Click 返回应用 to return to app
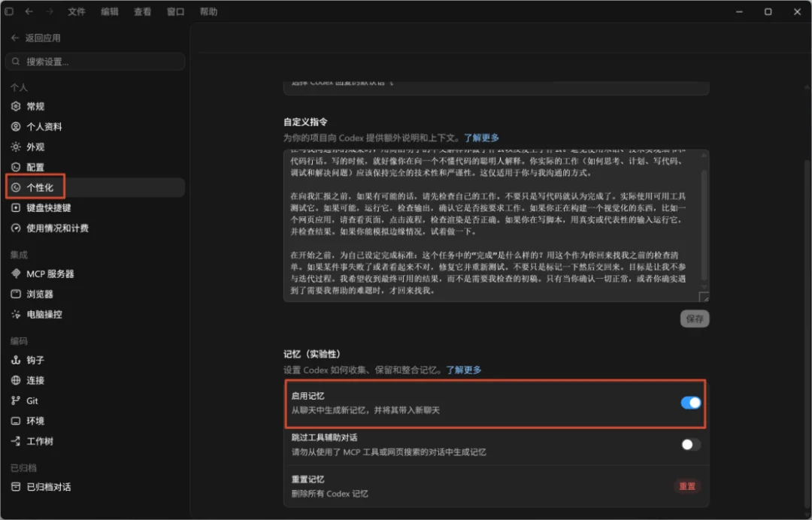 pos(43,38)
